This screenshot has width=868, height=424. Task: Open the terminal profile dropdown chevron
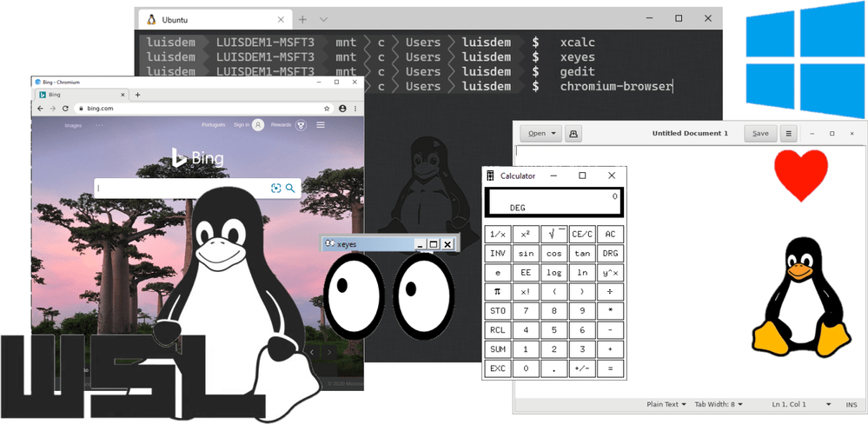click(324, 19)
